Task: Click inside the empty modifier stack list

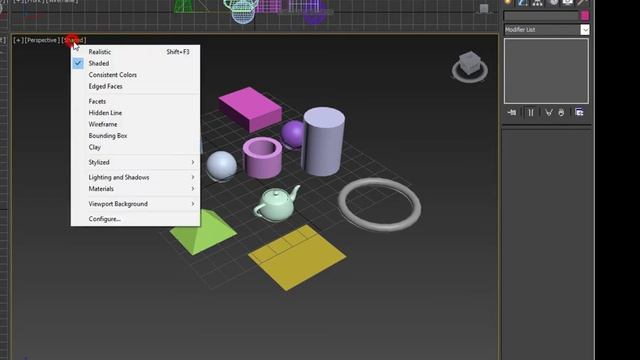Action: click(546, 71)
